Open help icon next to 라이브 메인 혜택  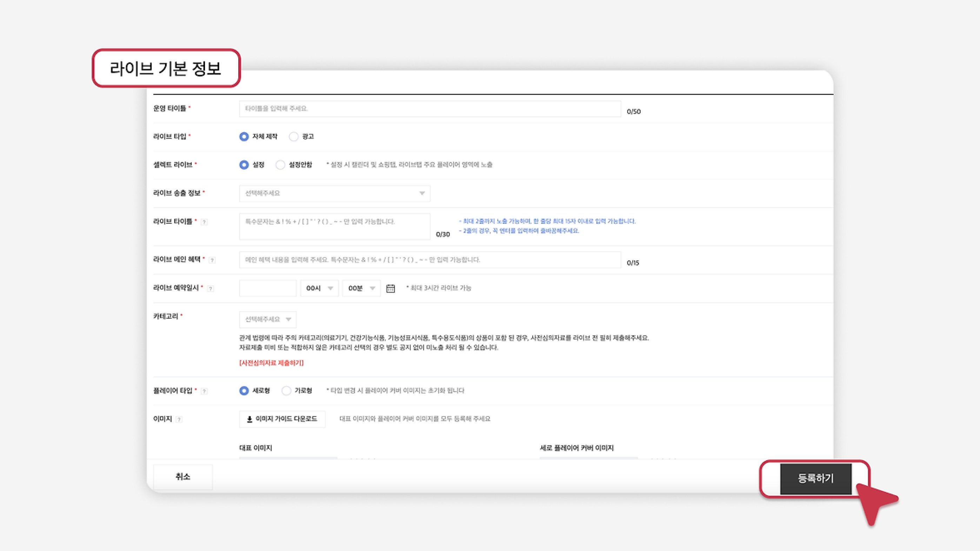click(x=212, y=260)
